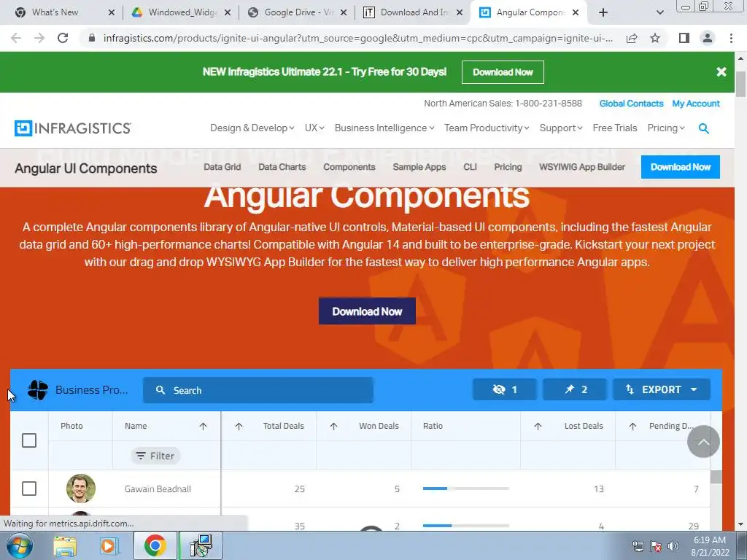747x560 pixels.
Task: Open My Account link
Action: coord(696,104)
